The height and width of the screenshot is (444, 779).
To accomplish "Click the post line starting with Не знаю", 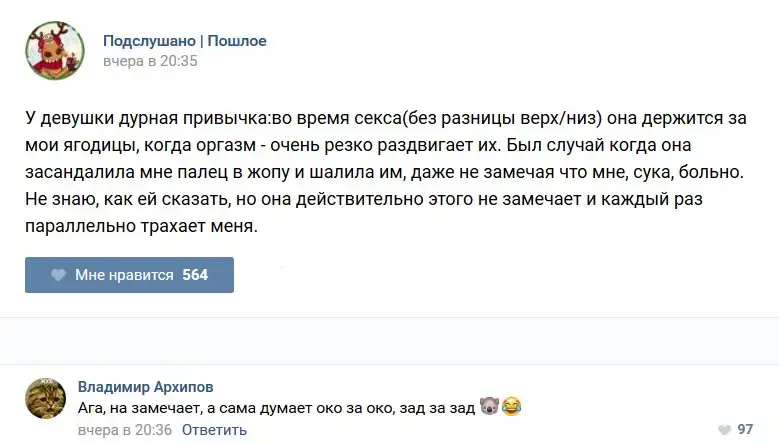I will (x=386, y=199).
